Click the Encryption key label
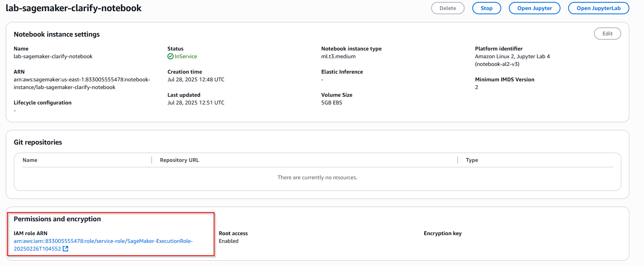The width and height of the screenshot is (644, 266). pos(443,233)
